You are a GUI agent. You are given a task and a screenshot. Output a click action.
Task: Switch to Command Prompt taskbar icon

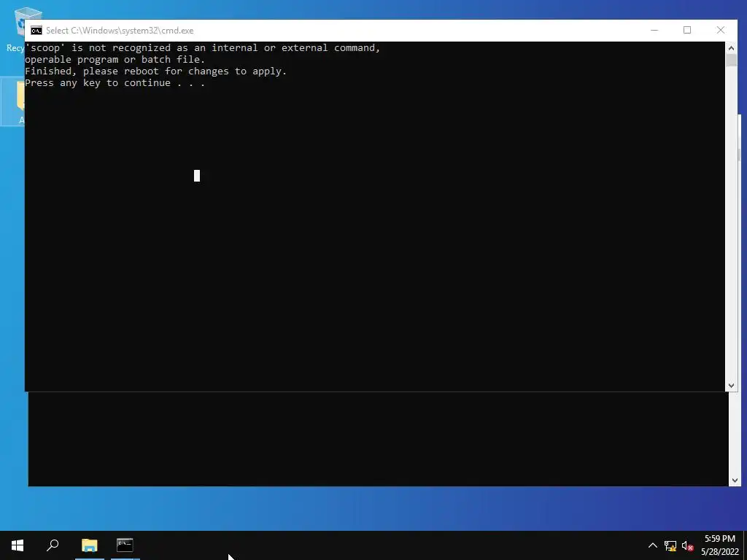(125, 545)
